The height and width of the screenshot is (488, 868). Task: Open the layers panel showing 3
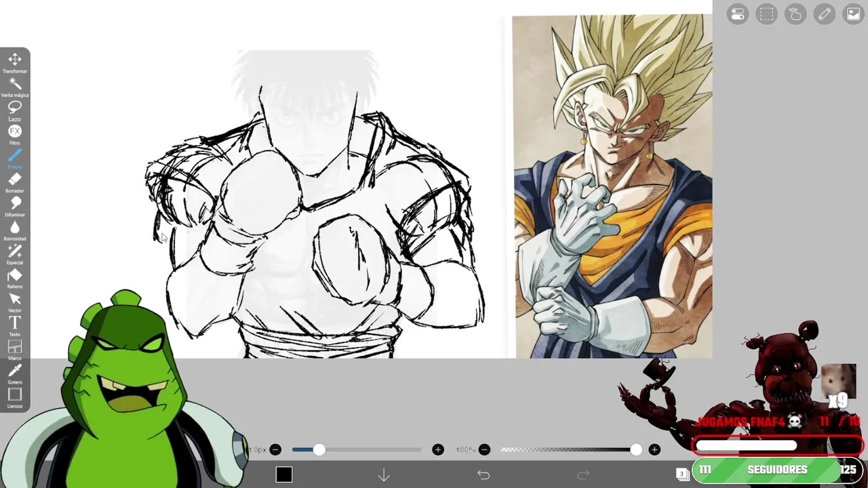point(682,474)
